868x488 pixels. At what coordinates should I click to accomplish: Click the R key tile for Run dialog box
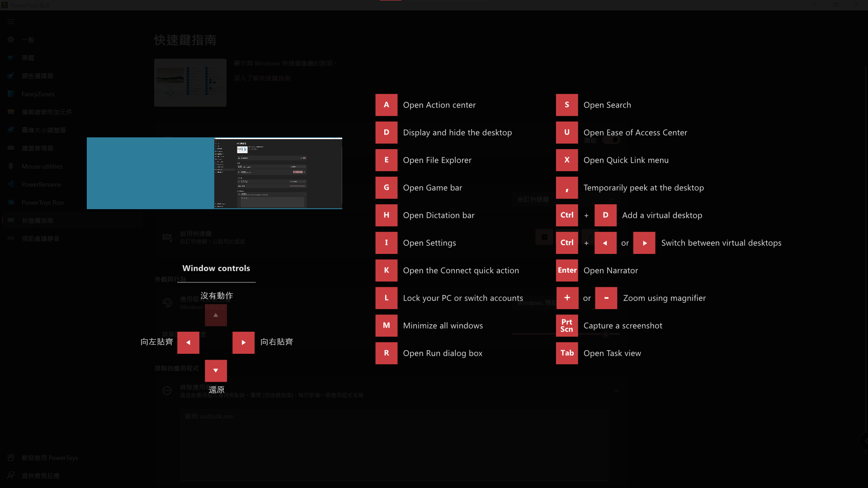[x=386, y=353]
